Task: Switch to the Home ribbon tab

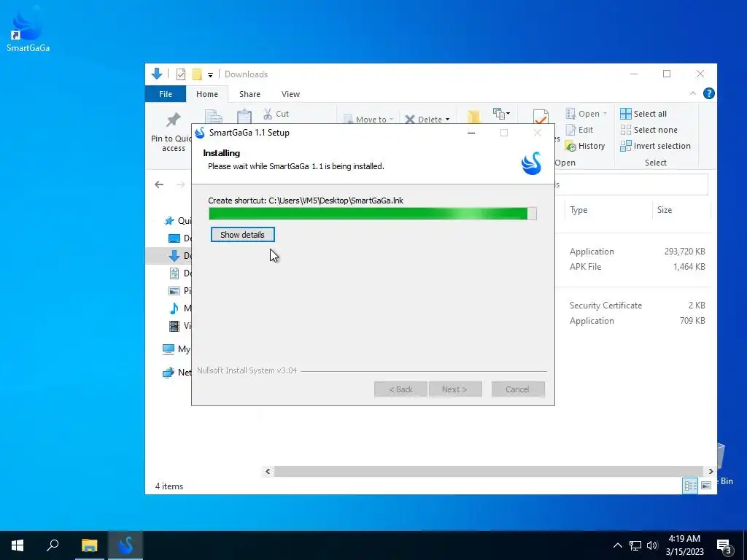Action: coord(206,94)
